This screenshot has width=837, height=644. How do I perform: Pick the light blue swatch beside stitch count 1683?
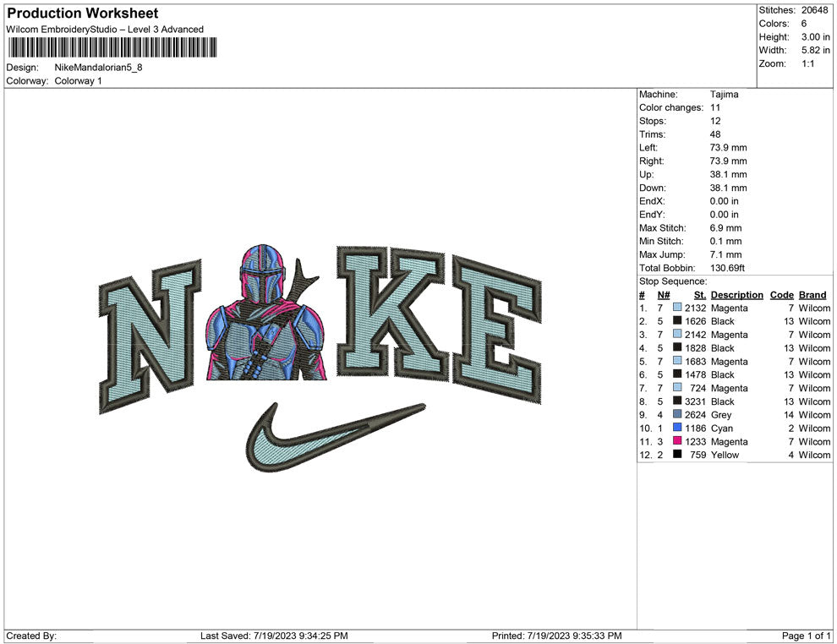tap(677, 361)
